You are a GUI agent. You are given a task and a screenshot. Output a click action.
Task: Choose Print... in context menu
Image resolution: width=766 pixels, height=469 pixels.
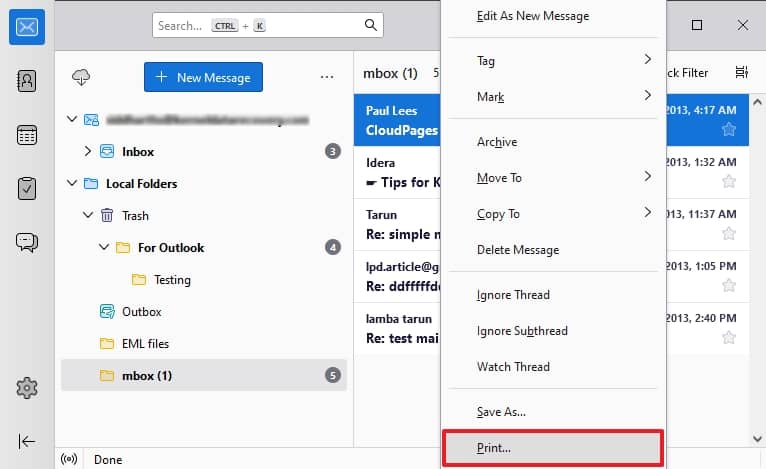(x=553, y=448)
